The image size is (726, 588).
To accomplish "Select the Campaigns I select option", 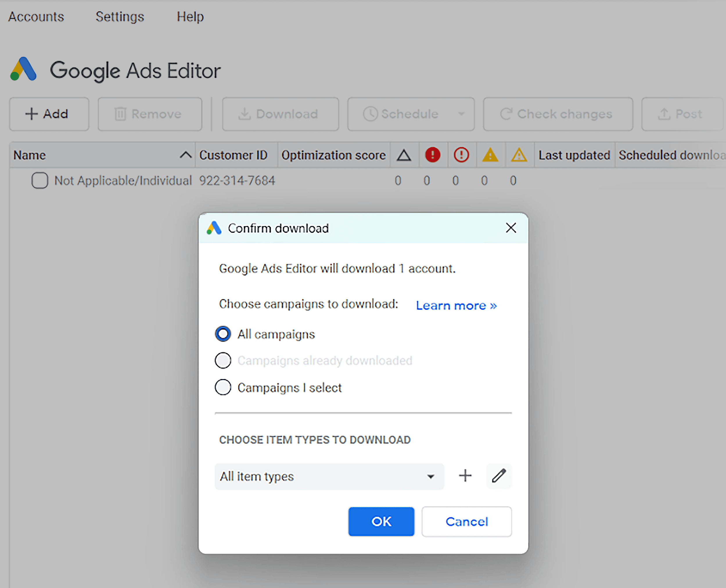I will tap(223, 387).
